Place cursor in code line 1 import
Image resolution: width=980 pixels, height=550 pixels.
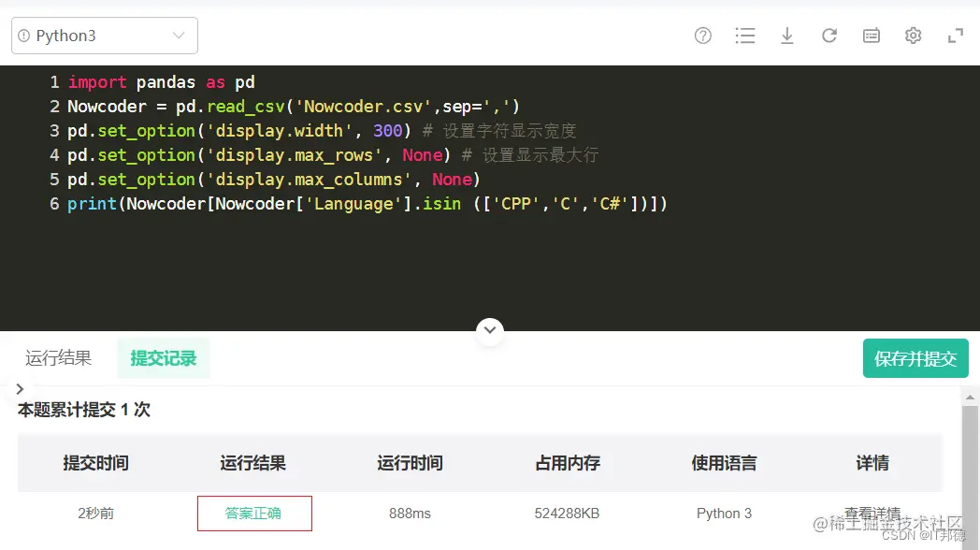point(97,82)
